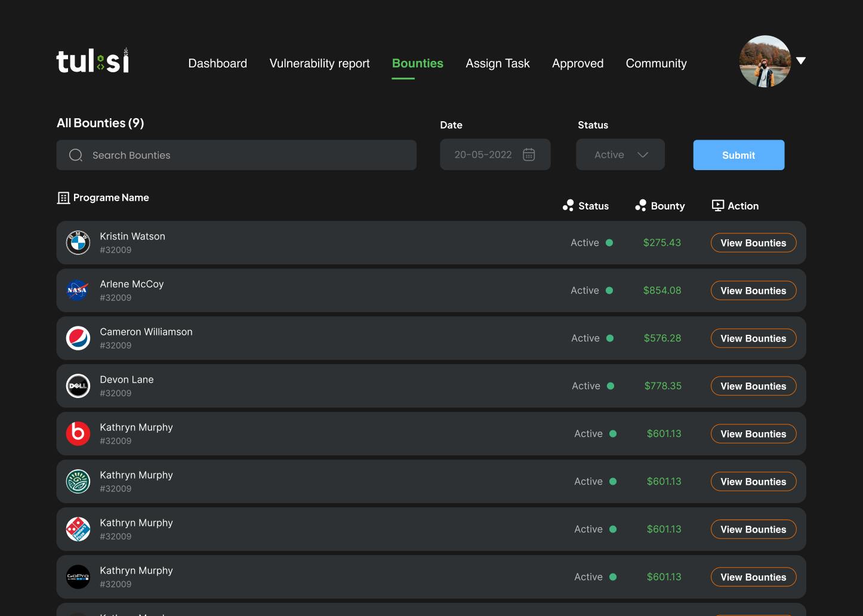Expand the Active status dropdown

point(620,155)
